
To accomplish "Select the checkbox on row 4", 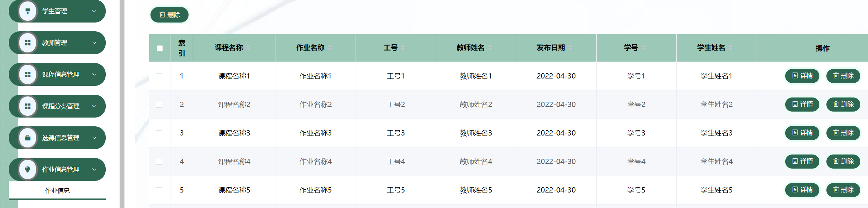I will (160, 161).
